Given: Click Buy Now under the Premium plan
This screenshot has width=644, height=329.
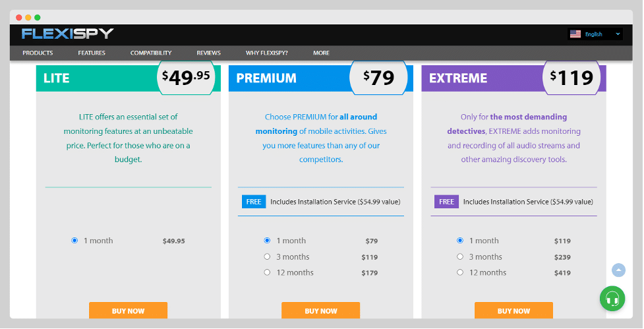Looking at the screenshot, I should tap(320, 311).
